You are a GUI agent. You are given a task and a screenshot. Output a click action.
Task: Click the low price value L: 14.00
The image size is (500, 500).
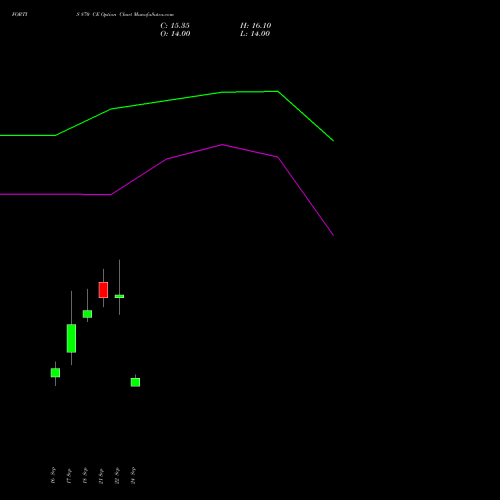pyautogui.click(x=255, y=34)
